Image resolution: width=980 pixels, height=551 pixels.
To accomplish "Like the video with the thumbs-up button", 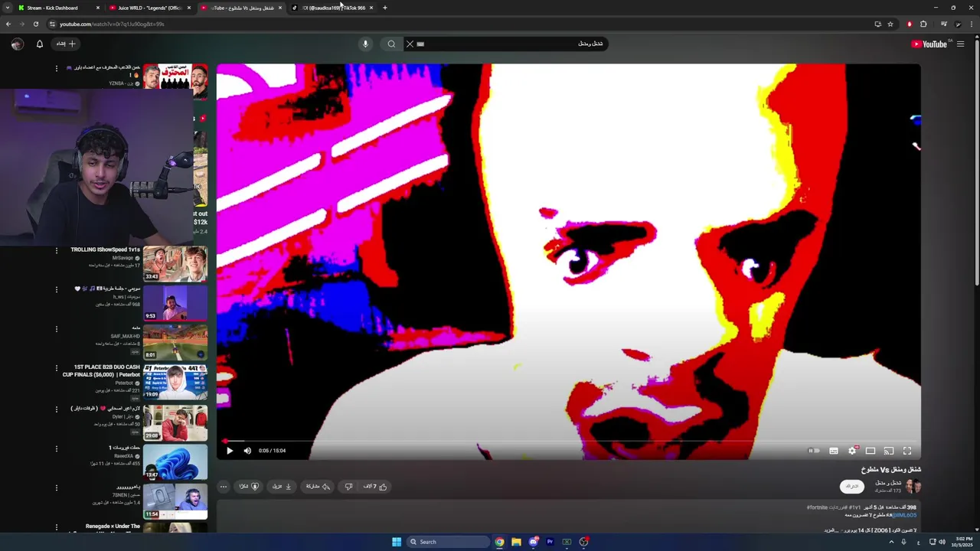I will tap(375, 487).
